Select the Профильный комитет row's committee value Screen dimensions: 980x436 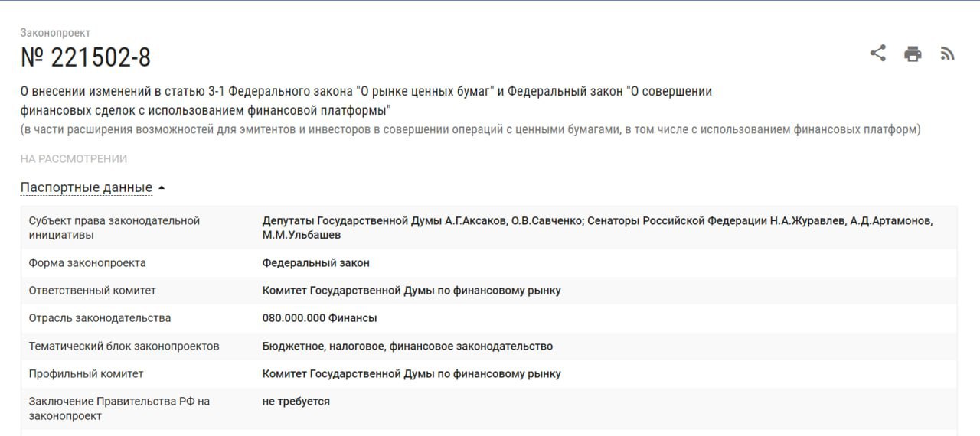coord(411,374)
